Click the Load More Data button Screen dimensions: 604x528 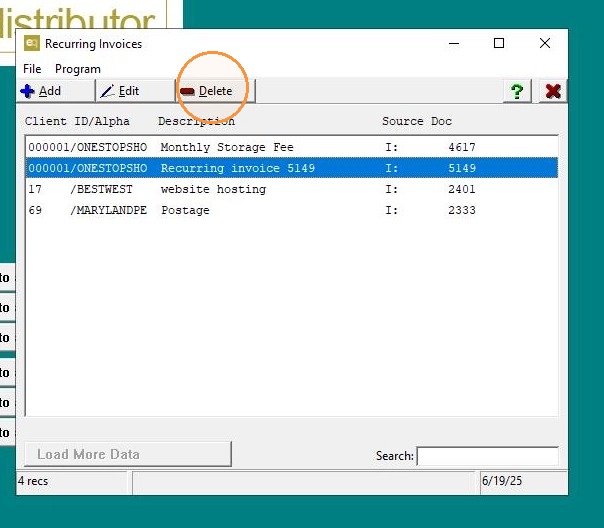[x=128, y=454]
